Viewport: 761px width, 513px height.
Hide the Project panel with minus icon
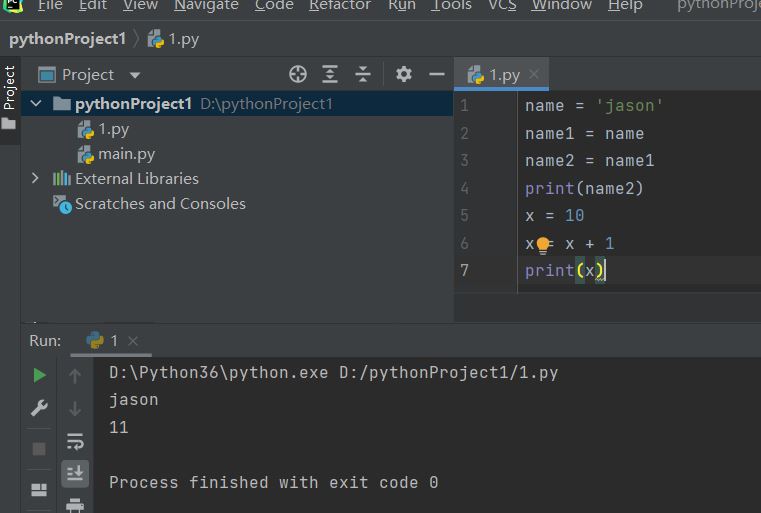point(436,74)
